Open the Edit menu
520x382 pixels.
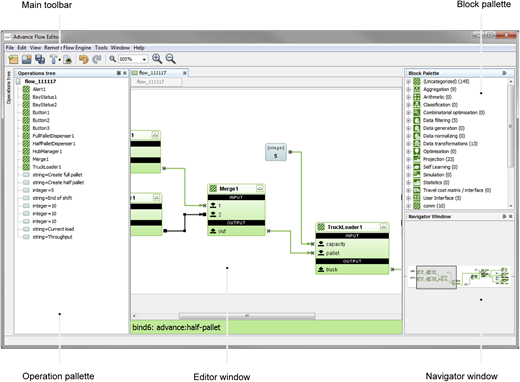pos(22,48)
